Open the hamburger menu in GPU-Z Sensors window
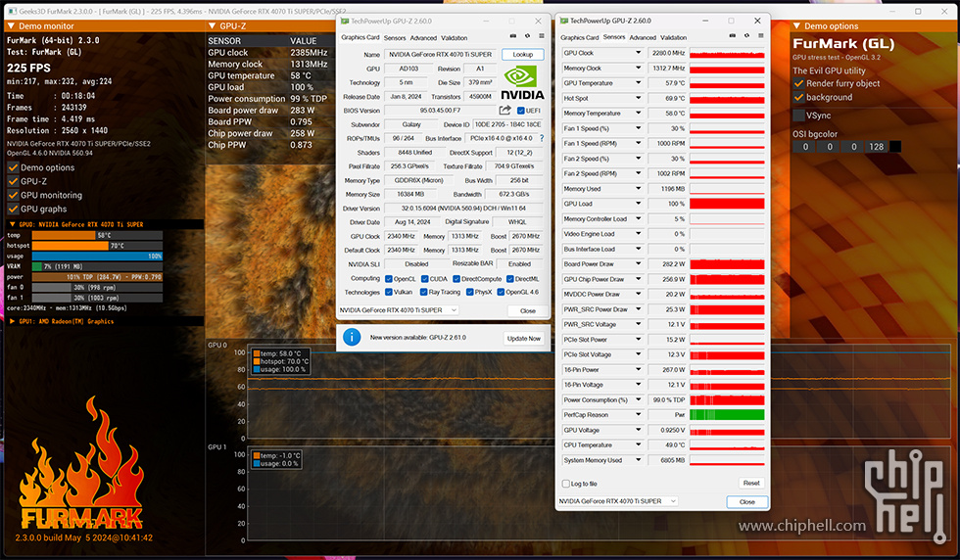 click(761, 36)
